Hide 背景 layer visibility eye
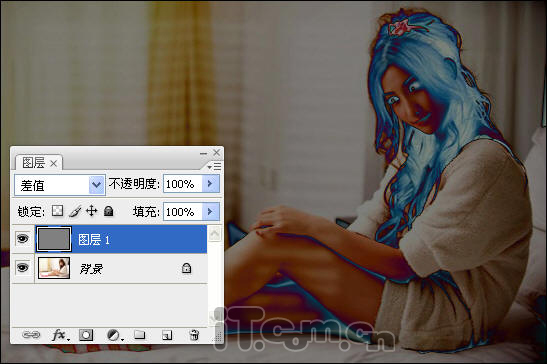Image resolution: width=547 pixels, height=364 pixels. [x=23, y=268]
